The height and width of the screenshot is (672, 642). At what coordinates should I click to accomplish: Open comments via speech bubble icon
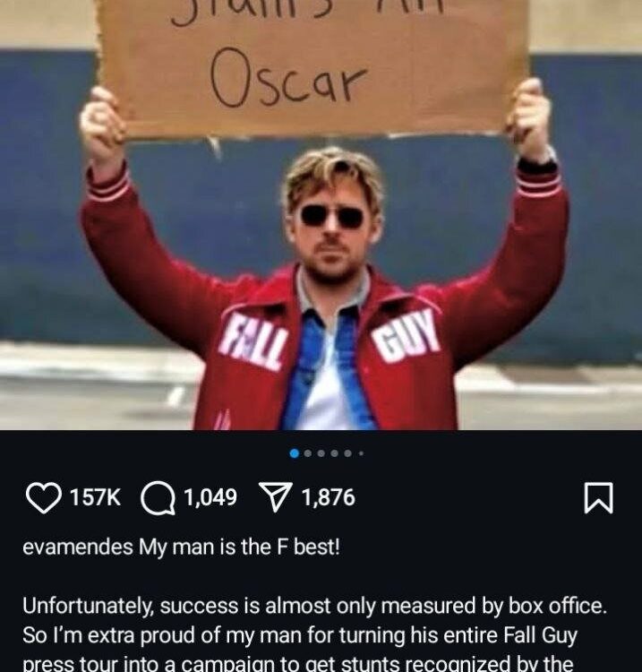pos(158,497)
